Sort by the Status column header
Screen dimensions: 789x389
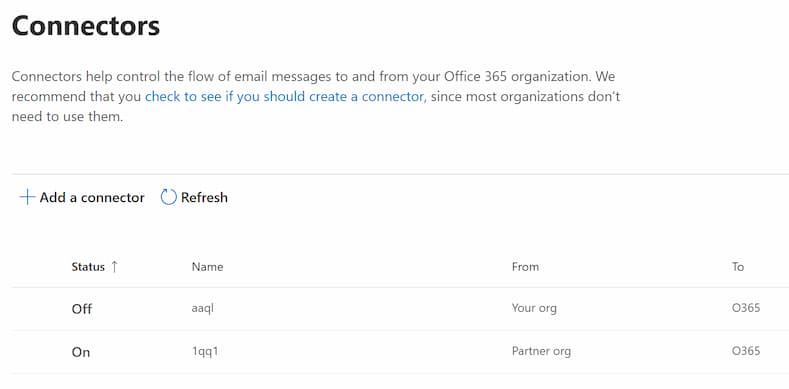(88, 267)
